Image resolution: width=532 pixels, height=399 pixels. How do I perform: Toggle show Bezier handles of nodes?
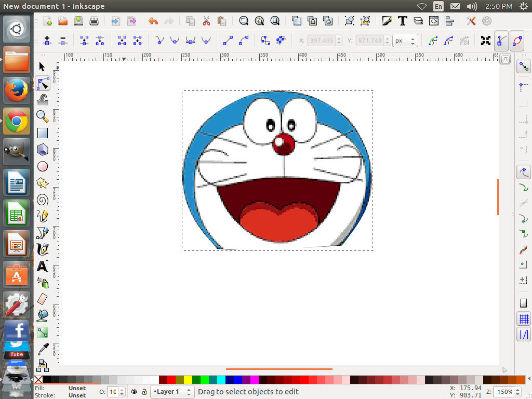pyautogui.click(x=501, y=41)
